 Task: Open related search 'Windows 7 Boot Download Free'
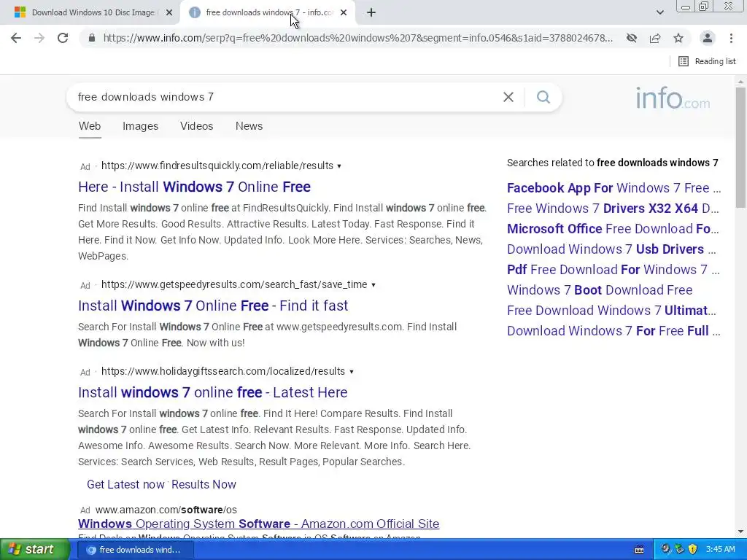tap(600, 290)
